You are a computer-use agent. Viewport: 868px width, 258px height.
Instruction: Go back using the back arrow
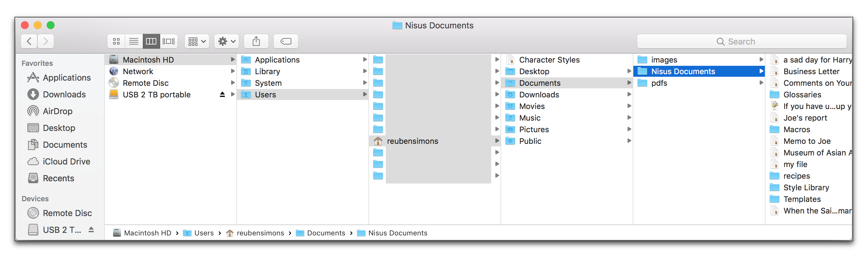(x=29, y=42)
